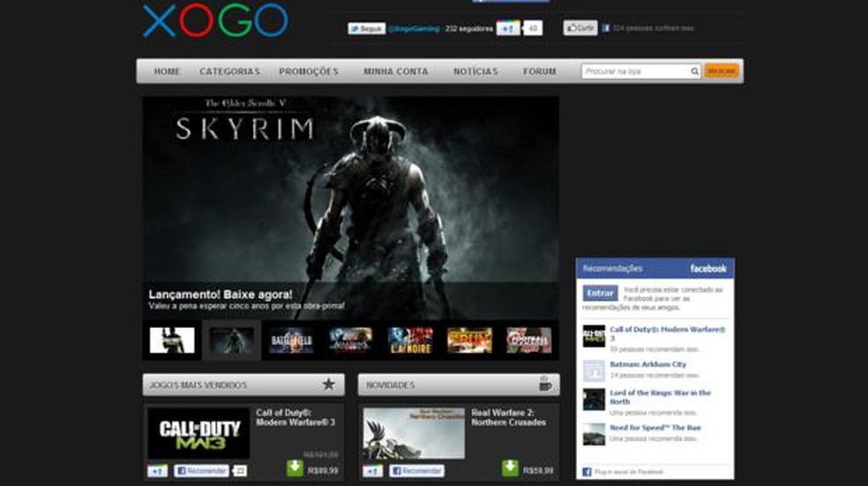Screen dimensions: 868x486
Task: Open the Real Warfare 2 cover image
Action: click(414, 433)
